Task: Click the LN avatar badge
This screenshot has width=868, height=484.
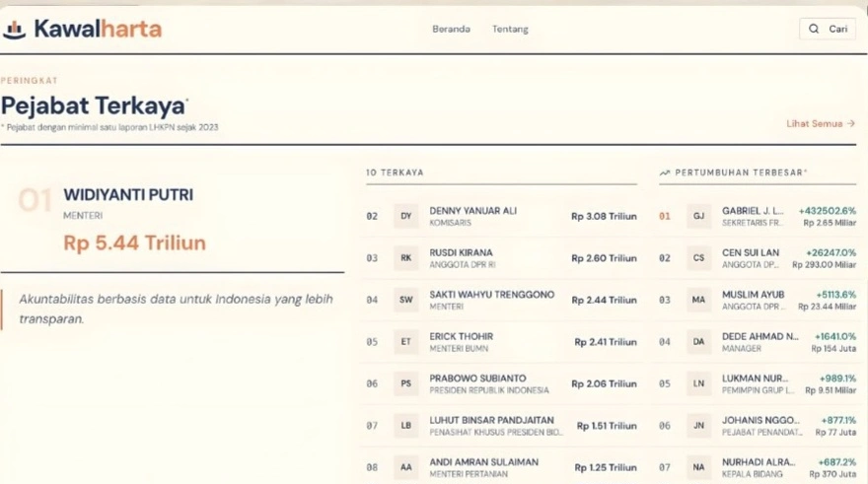Action: [x=698, y=383]
